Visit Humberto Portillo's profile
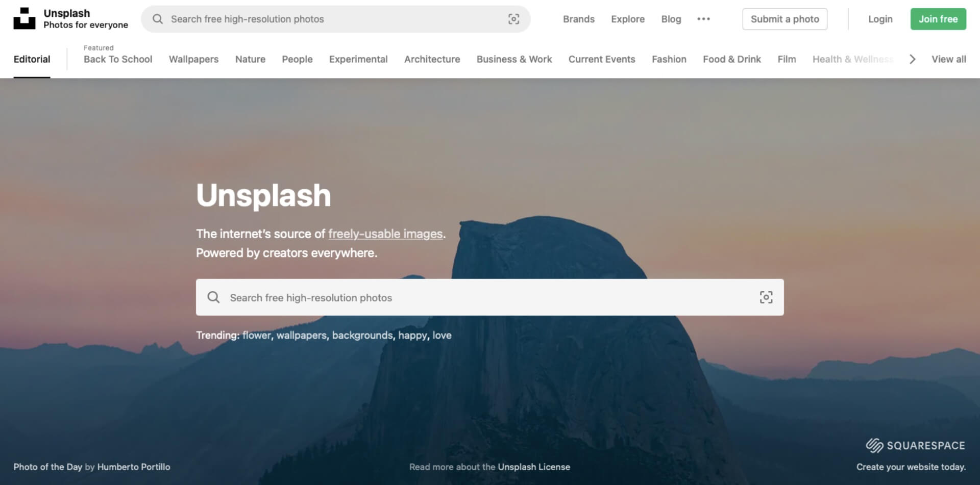 click(x=134, y=467)
